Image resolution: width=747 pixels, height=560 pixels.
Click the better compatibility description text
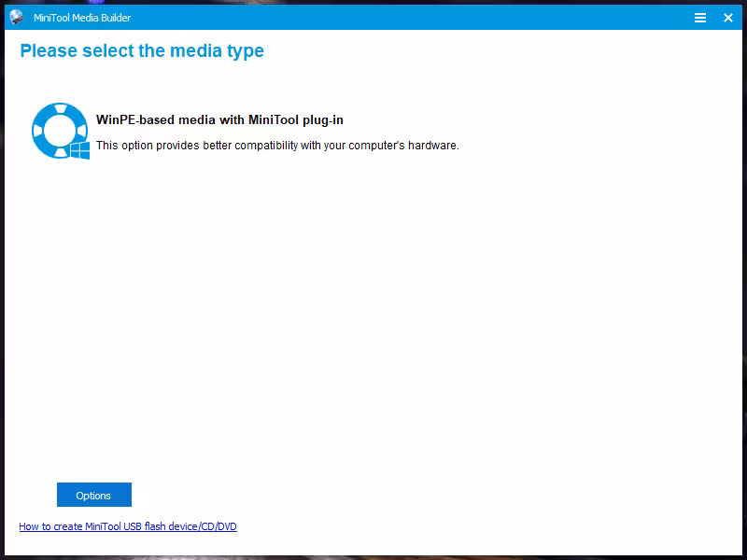tap(277, 146)
